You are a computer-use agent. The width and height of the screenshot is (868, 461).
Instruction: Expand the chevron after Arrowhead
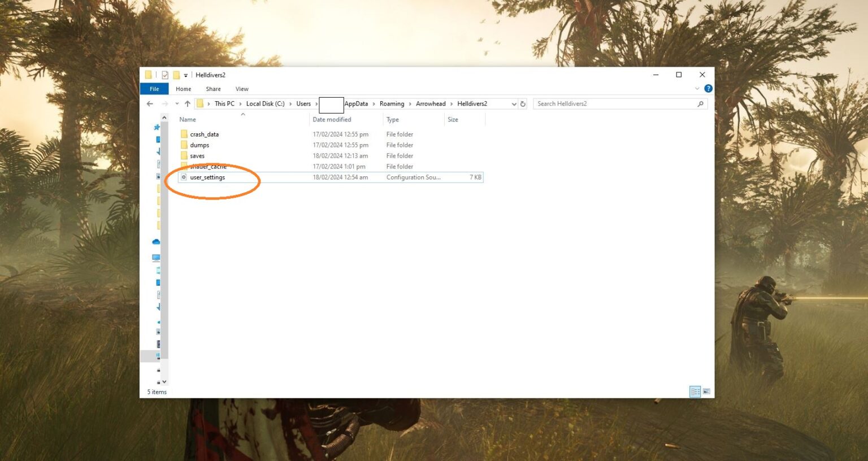[452, 104]
